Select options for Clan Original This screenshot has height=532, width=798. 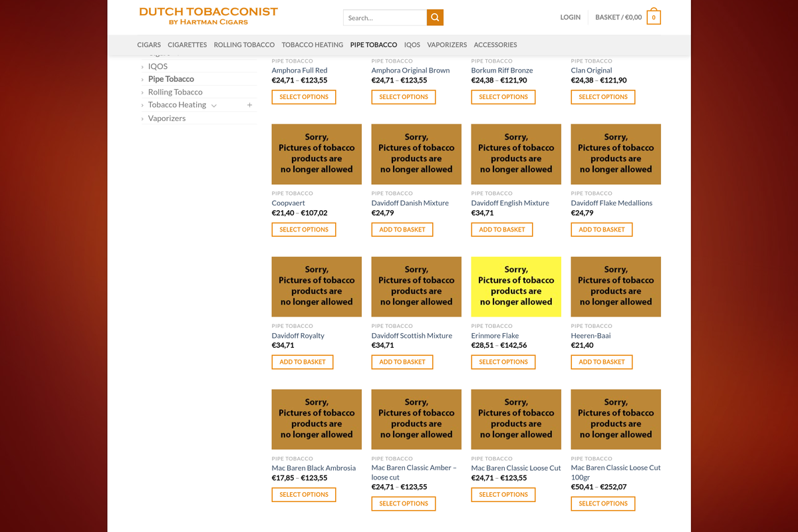point(603,97)
